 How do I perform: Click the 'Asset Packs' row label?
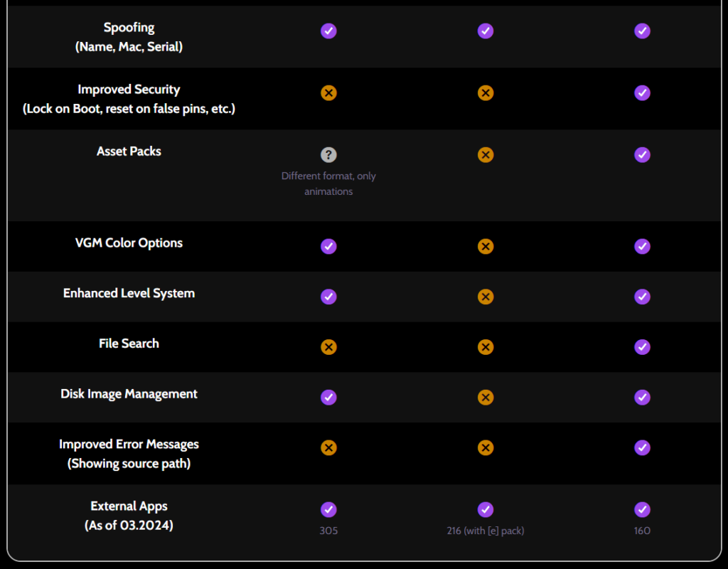[129, 151]
